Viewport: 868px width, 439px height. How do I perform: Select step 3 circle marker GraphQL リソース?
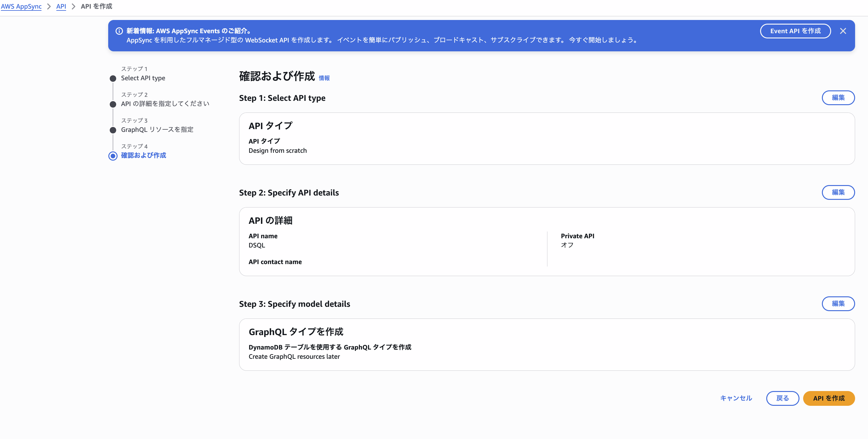[x=113, y=130]
